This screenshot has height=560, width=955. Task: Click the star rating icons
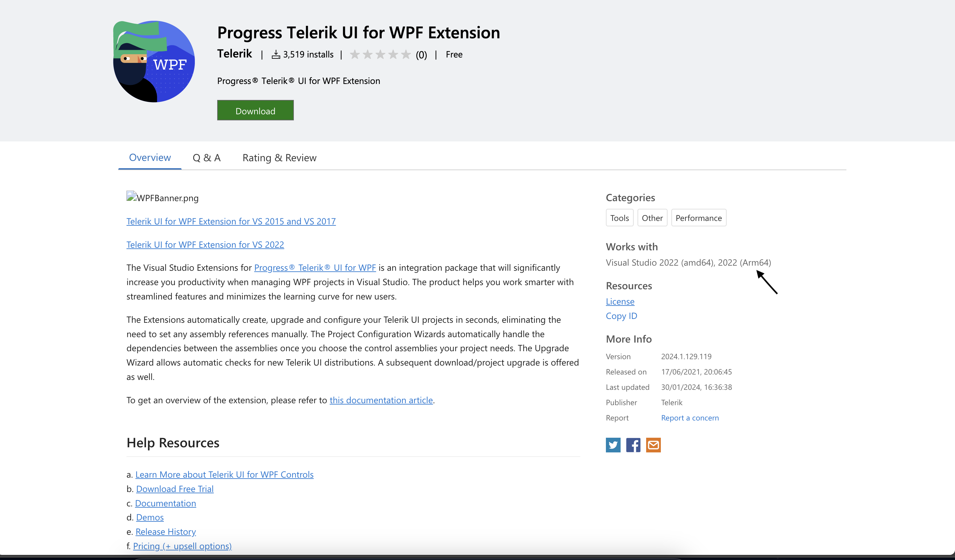click(380, 55)
